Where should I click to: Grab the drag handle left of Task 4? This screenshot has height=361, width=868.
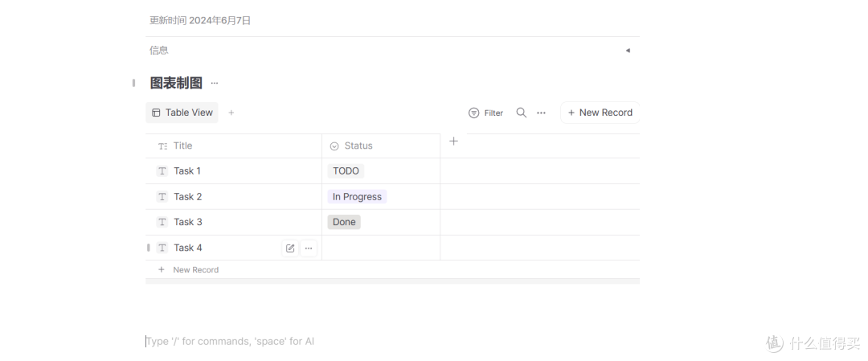(x=149, y=248)
